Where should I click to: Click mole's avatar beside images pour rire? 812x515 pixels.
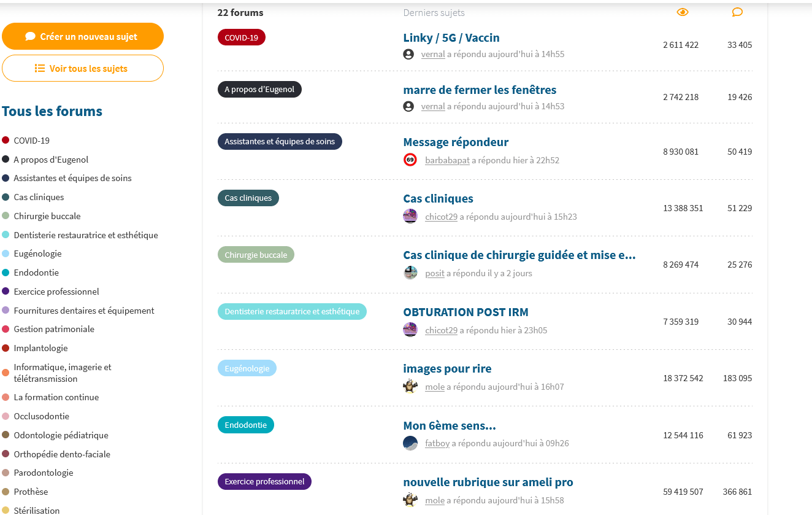tap(410, 387)
